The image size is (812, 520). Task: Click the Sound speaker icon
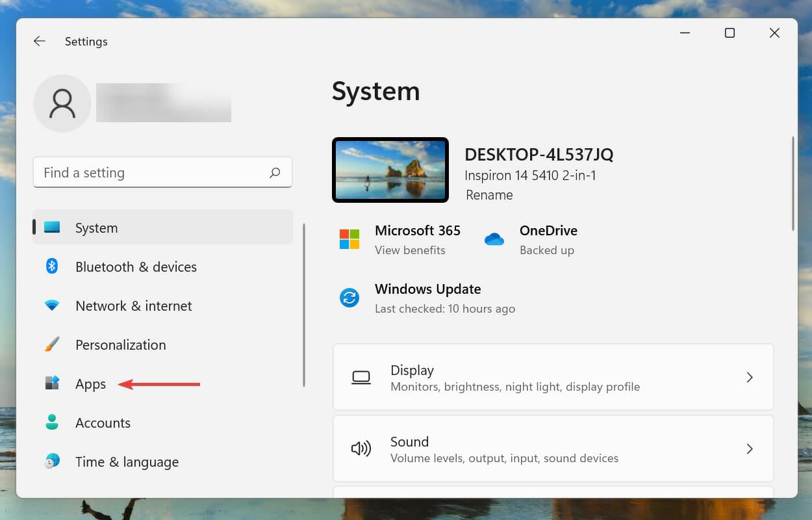coord(361,449)
